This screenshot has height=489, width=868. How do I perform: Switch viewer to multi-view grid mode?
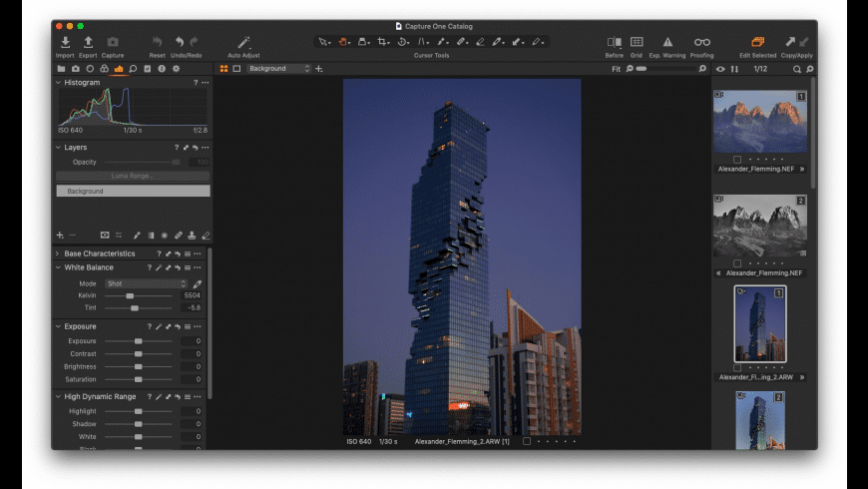[223, 69]
